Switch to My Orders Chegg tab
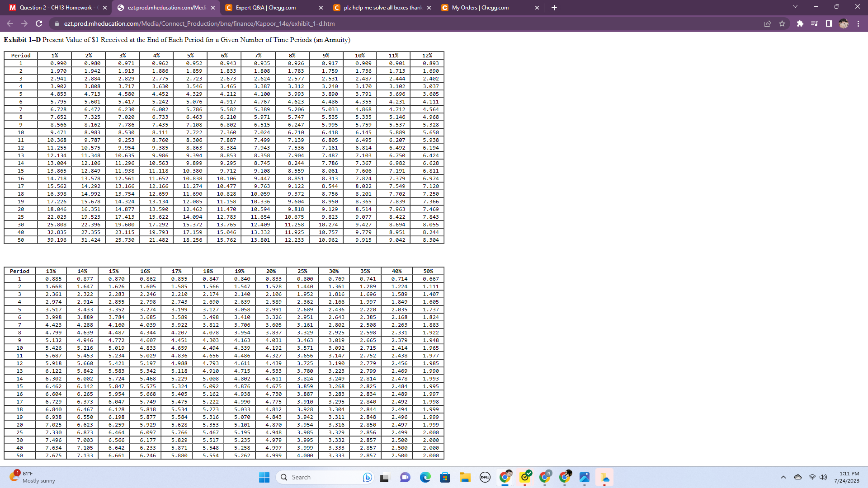The image size is (868, 488). click(x=491, y=8)
